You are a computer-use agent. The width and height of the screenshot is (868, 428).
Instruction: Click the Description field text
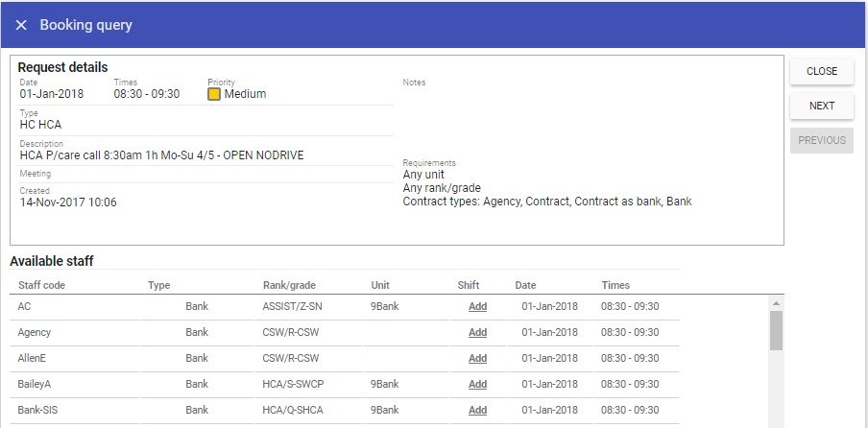coord(161,155)
